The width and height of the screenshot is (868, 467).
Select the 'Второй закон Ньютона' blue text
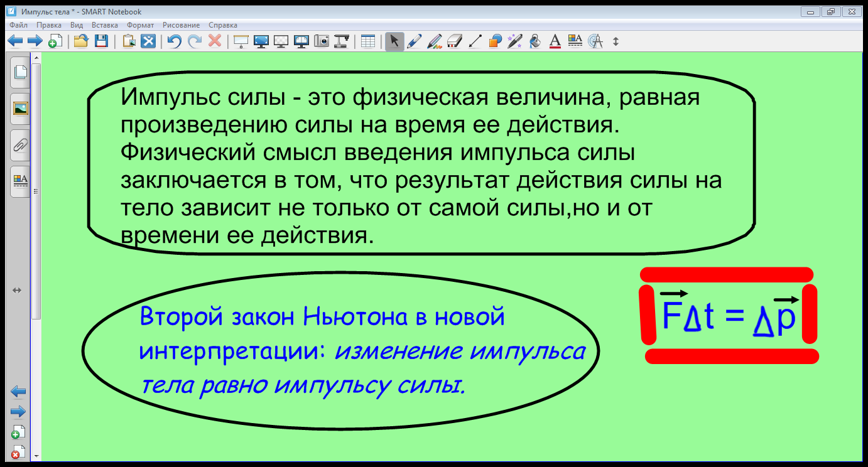pos(362,352)
